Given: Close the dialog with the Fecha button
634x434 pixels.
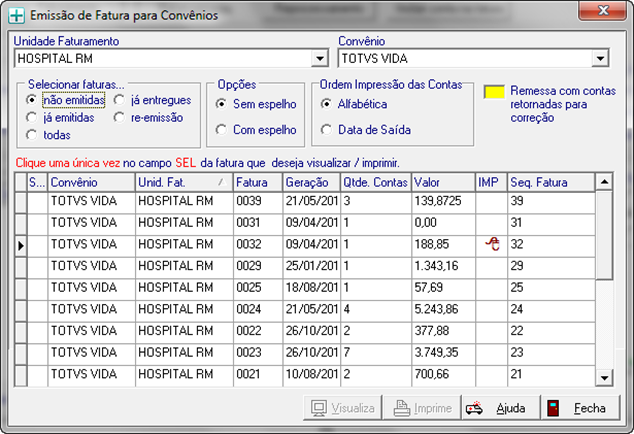Looking at the screenshot, I should (580, 408).
